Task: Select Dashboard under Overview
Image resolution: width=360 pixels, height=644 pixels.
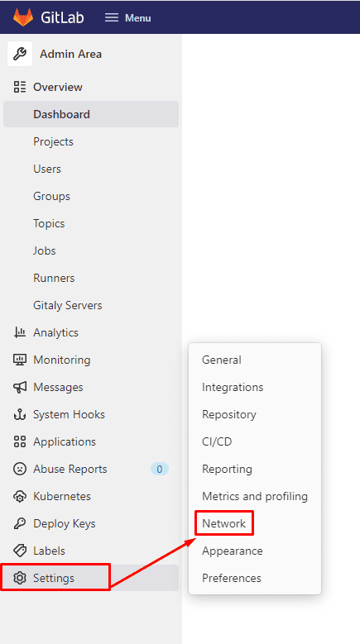Action: point(91,114)
